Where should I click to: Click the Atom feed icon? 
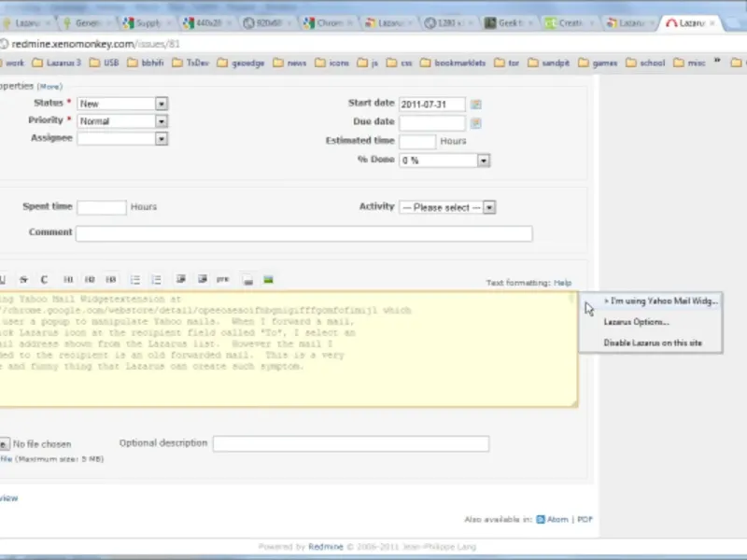coord(542,519)
